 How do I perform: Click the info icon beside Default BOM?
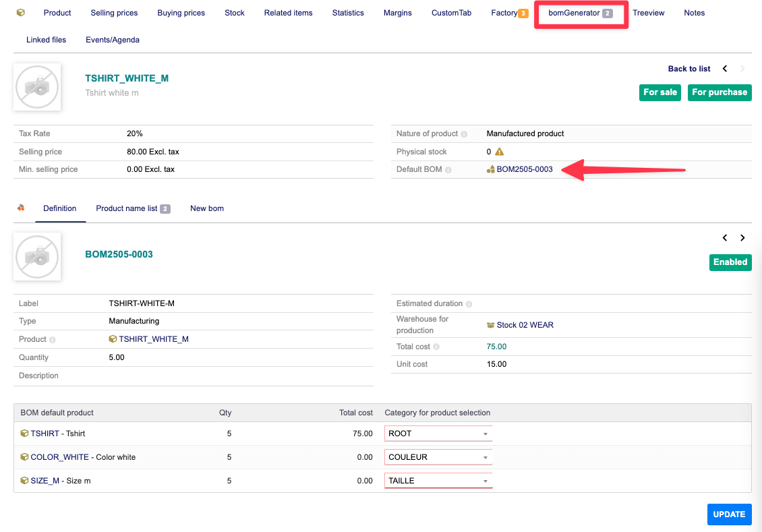coord(448,170)
